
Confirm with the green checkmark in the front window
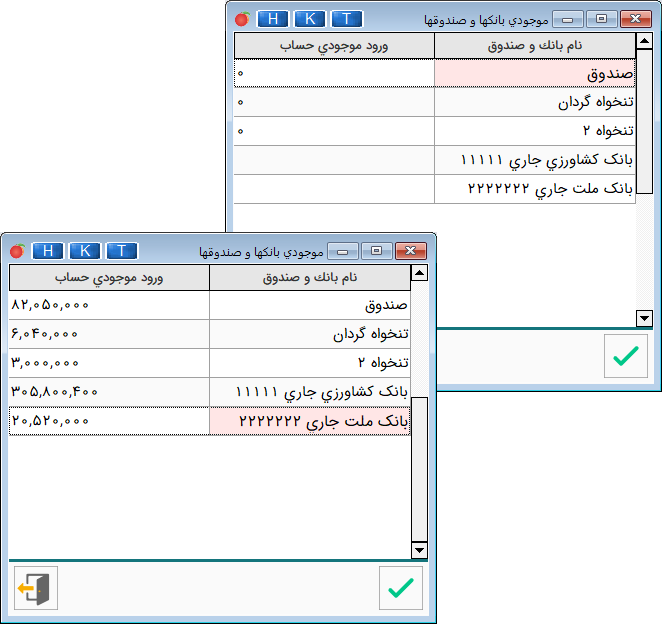pyautogui.click(x=401, y=588)
